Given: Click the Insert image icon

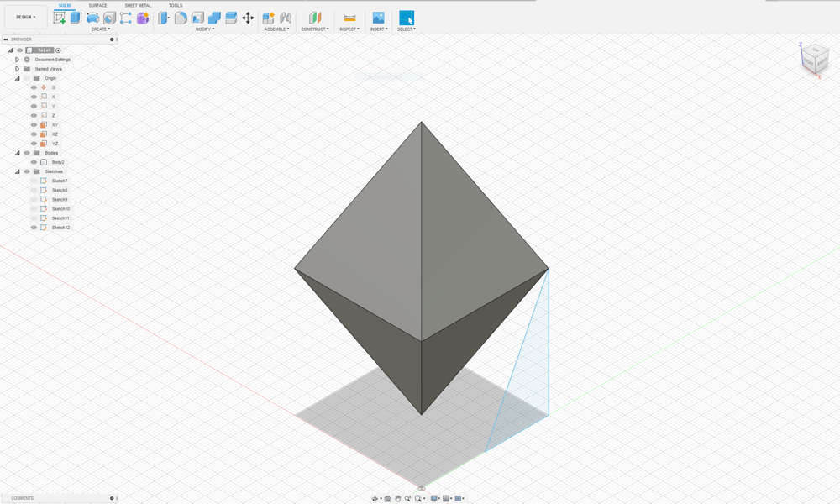Looking at the screenshot, I should click(x=378, y=18).
